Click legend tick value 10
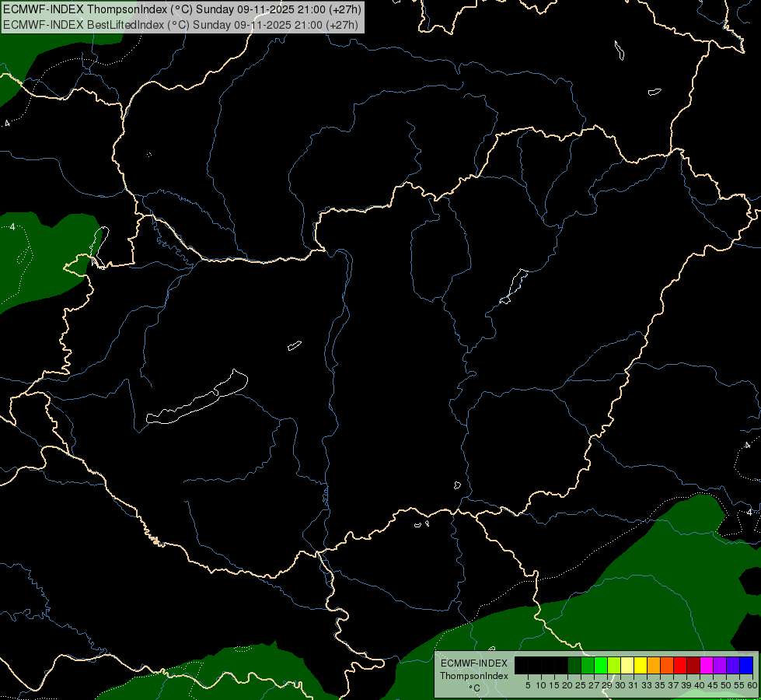 coord(541,685)
